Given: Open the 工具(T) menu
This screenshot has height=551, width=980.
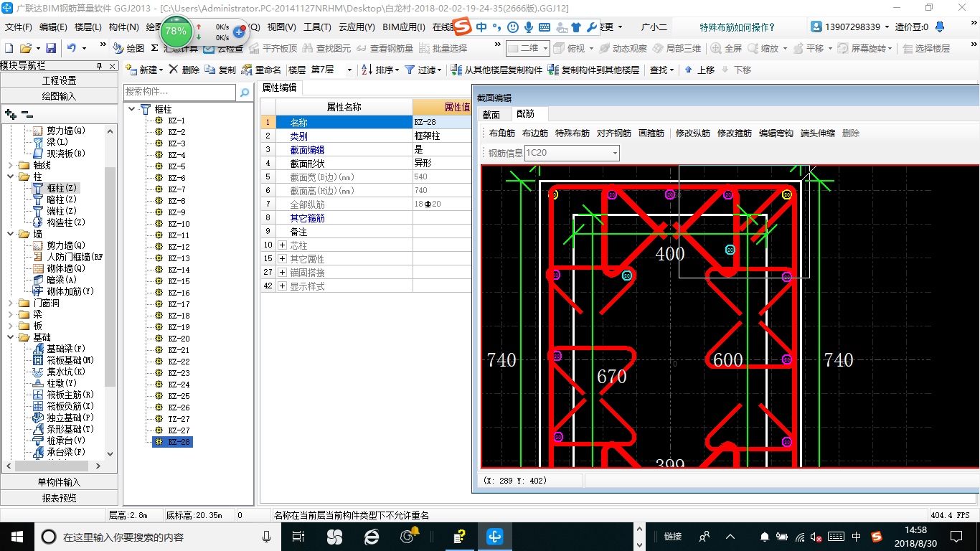Looking at the screenshot, I should [x=316, y=27].
